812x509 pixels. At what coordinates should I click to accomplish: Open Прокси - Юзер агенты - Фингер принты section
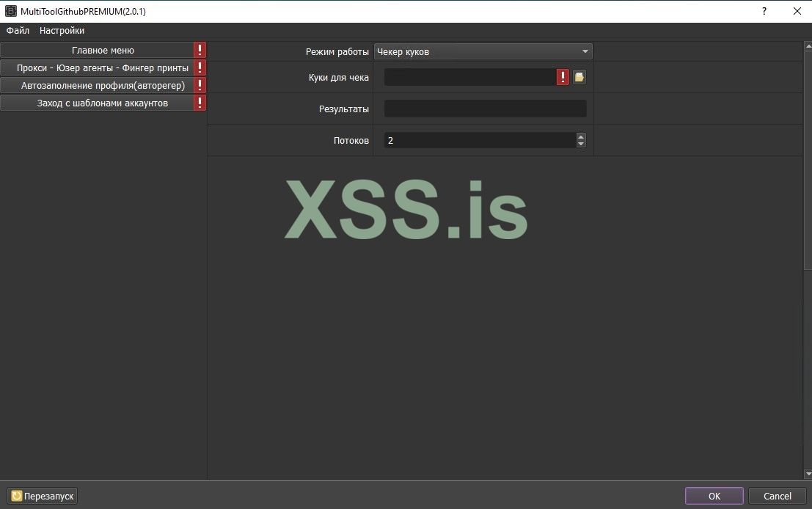coord(97,67)
